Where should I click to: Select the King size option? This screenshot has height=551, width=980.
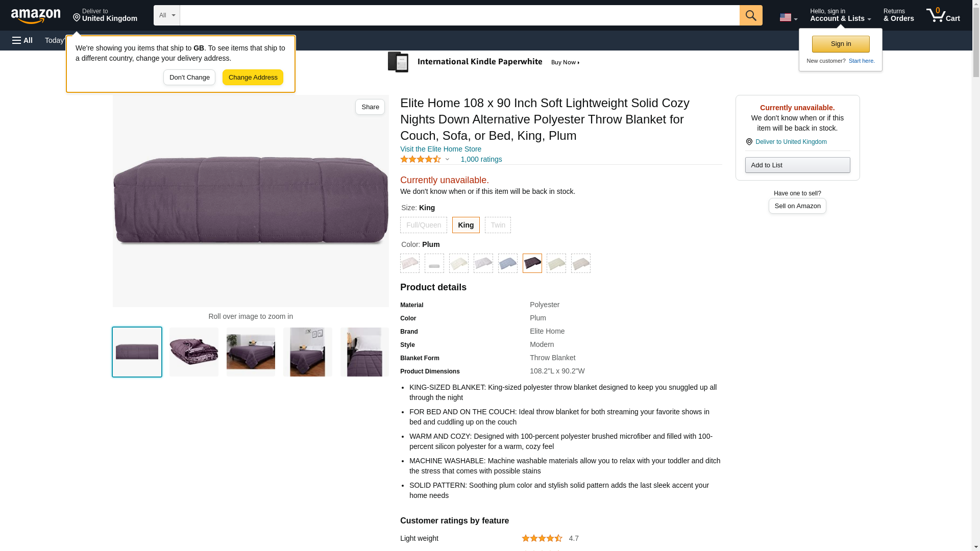[x=465, y=225]
